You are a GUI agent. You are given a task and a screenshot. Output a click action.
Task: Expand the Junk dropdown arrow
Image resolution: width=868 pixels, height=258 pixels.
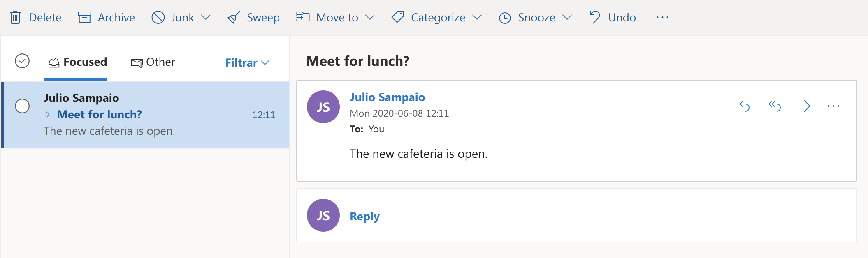click(206, 17)
